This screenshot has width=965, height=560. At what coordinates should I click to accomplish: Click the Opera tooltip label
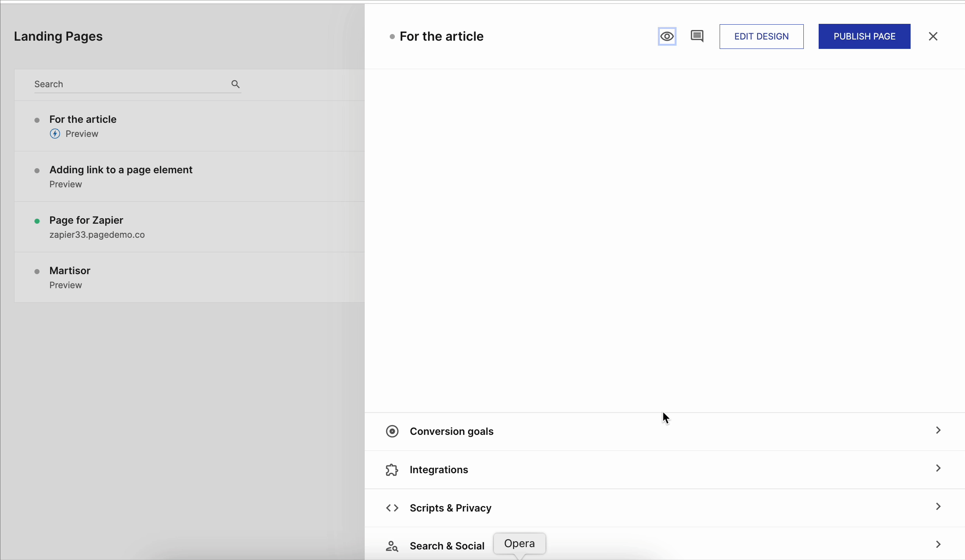coord(519,544)
